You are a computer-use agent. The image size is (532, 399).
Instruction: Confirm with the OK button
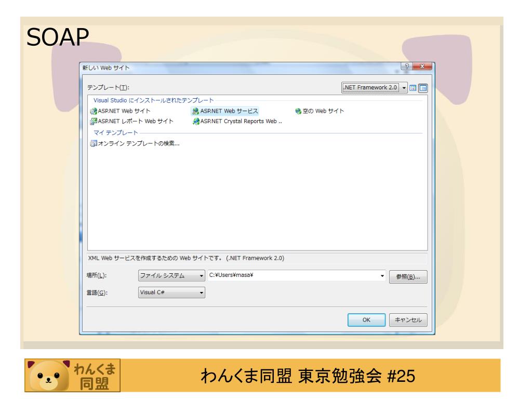[x=366, y=320]
